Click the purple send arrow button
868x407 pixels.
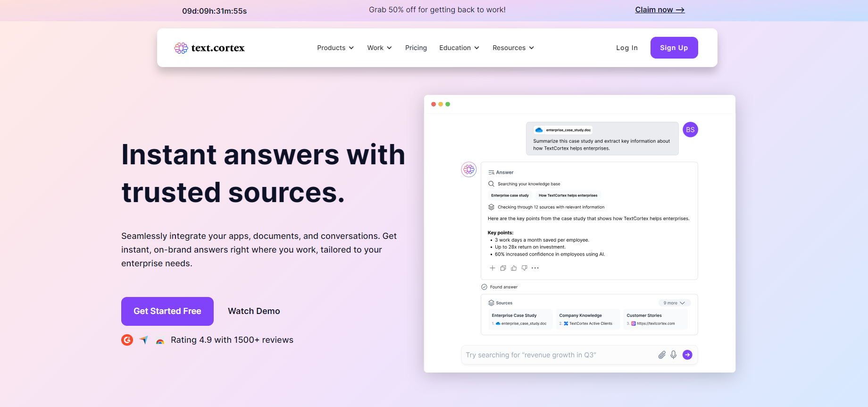coord(687,355)
